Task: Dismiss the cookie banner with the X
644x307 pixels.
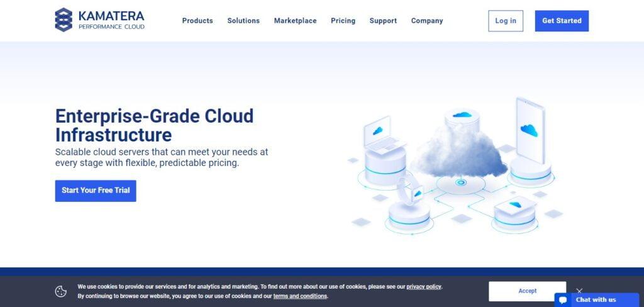Action: [579, 291]
